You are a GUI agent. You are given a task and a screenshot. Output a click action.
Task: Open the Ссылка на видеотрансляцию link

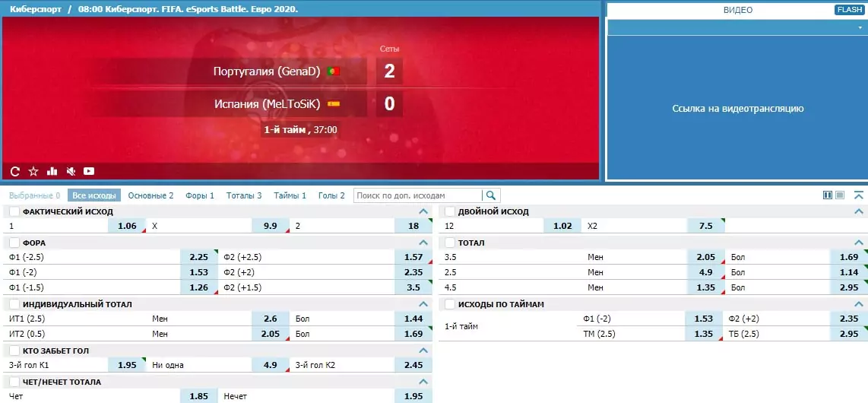click(x=738, y=109)
